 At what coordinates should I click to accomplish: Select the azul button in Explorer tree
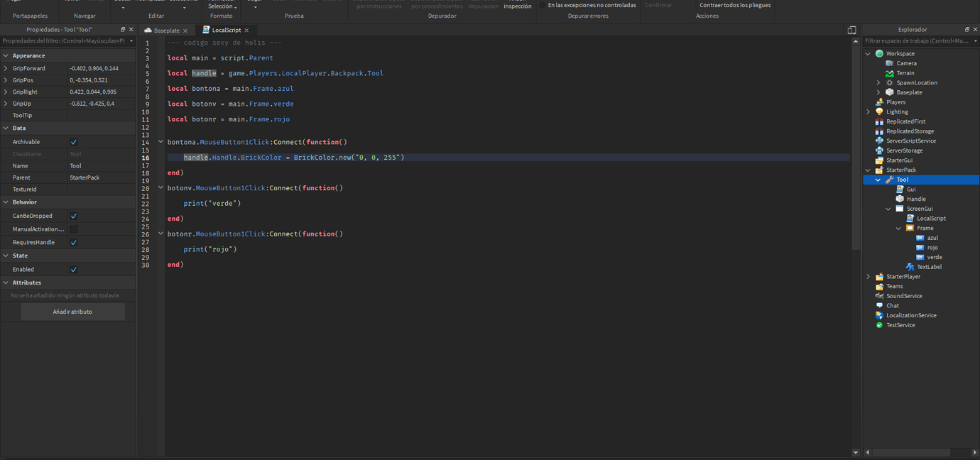click(x=932, y=238)
